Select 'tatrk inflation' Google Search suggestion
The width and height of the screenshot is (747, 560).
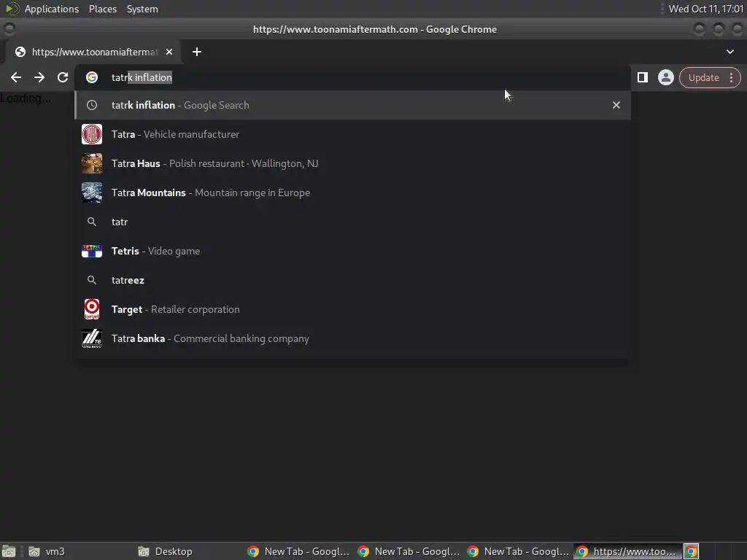click(352, 105)
